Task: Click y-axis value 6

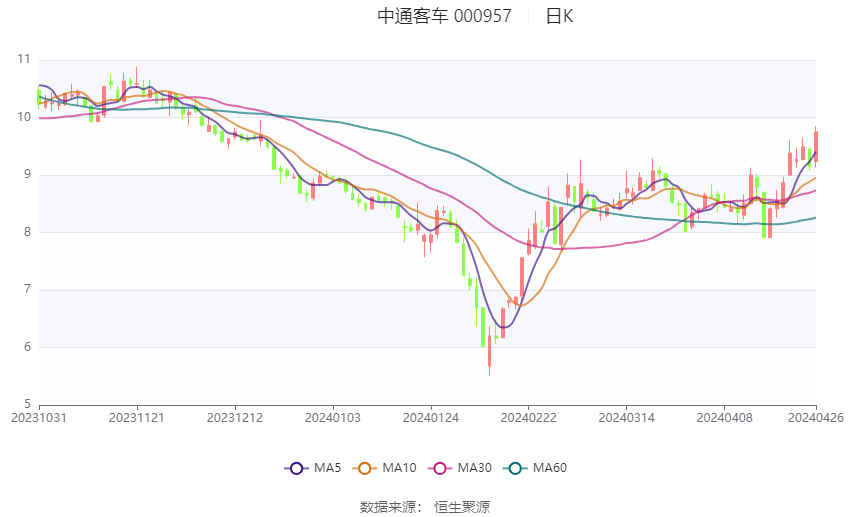Action: pyautogui.click(x=27, y=347)
